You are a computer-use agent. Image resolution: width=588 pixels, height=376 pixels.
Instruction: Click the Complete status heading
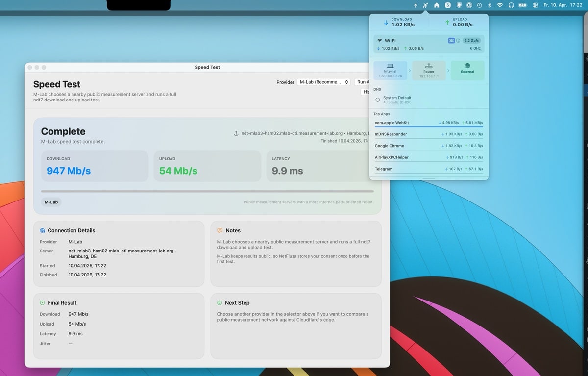click(x=63, y=131)
